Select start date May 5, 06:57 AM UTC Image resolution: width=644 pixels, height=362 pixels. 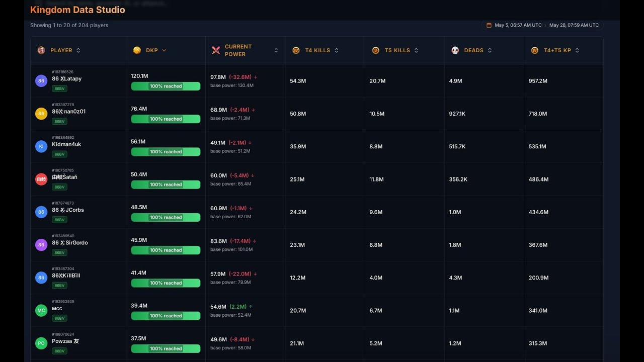(x=518, y=25)
